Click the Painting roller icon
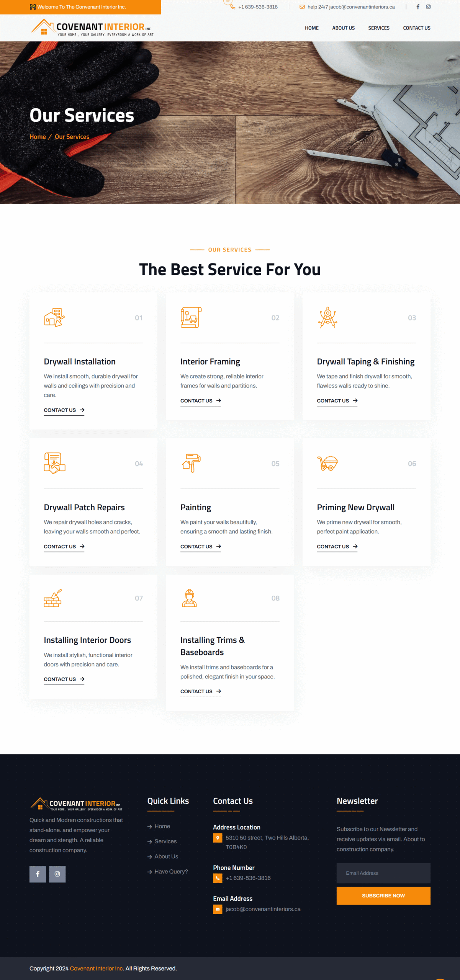Viewport: 460px width, 980px height. (191, 463)
